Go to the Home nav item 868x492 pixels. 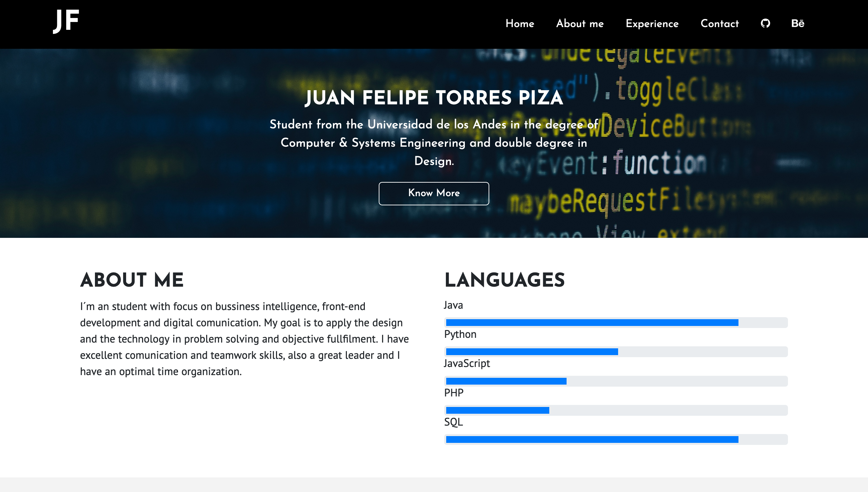(520, 24)
